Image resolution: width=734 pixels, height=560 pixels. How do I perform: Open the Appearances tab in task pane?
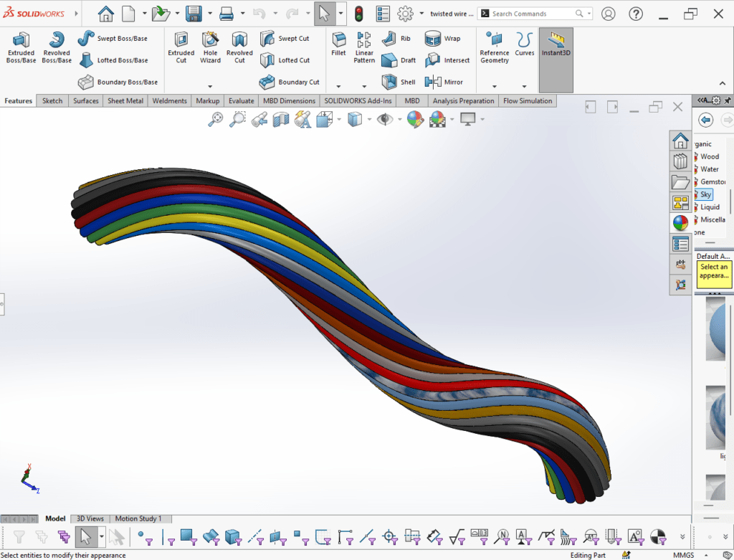[680, 223]
